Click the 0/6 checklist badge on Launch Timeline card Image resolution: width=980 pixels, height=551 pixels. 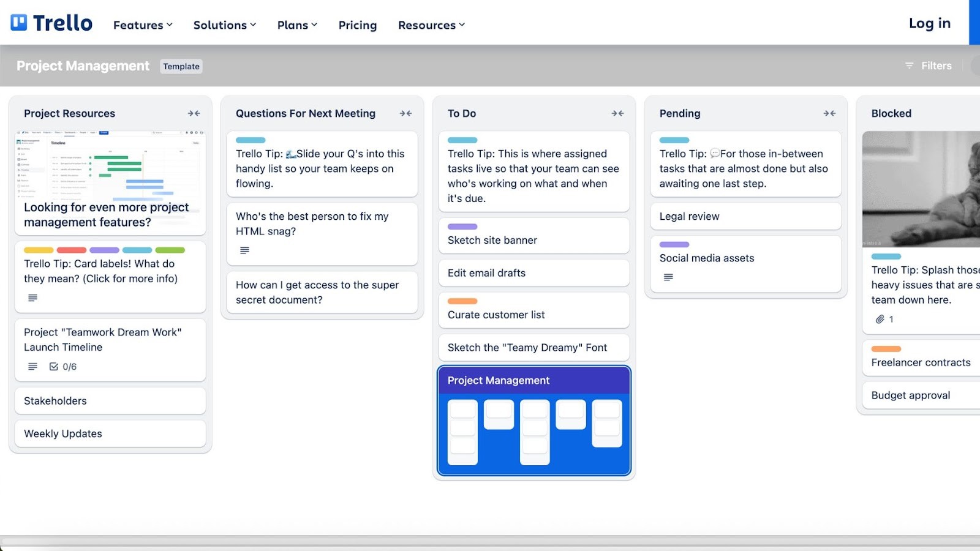pos(64,366)
